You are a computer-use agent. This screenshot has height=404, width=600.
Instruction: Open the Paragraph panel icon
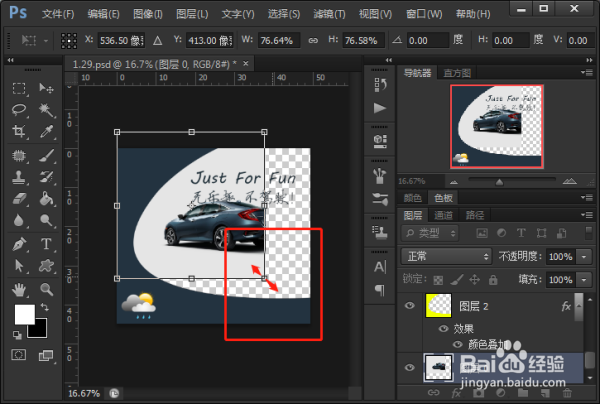[x=380, y=290]
